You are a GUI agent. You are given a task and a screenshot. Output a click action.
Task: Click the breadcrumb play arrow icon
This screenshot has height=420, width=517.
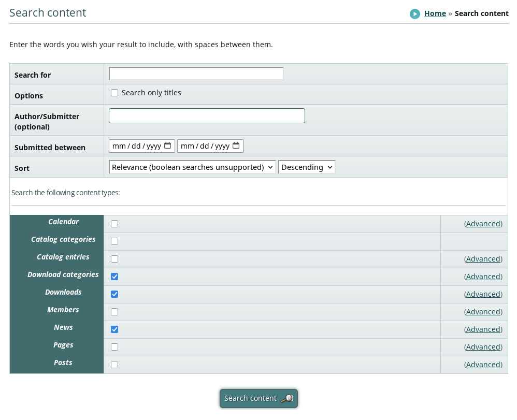click(x=414, y=14)
